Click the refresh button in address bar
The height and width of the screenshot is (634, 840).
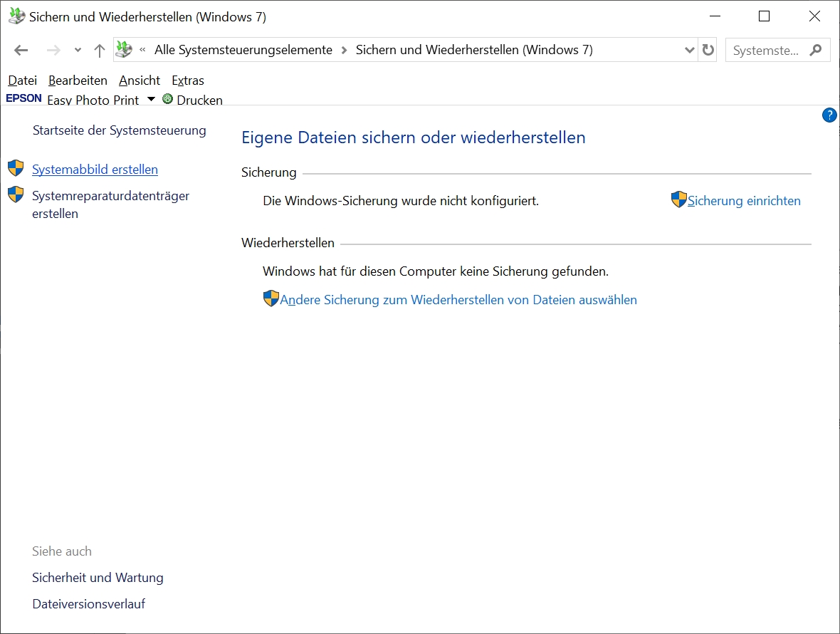pos(708,50)
